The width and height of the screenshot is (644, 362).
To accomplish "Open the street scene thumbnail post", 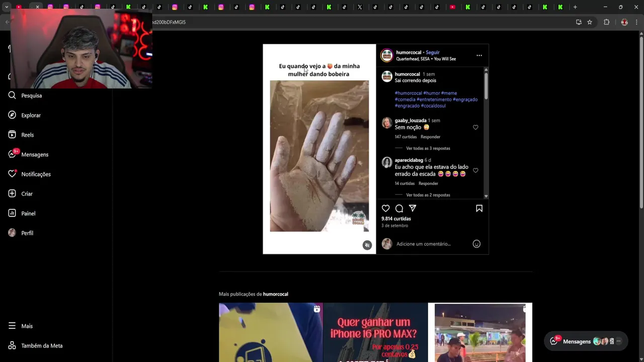I will pos(480,332).
